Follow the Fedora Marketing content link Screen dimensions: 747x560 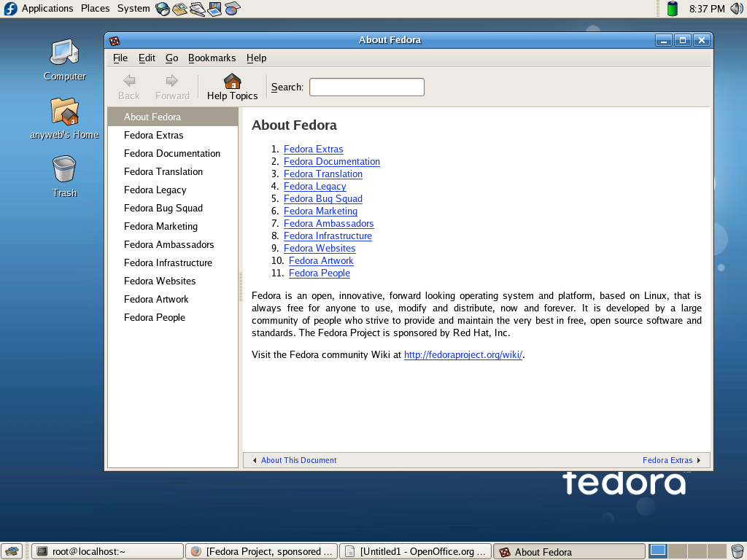pyautogui.click(x=321, y=211)
